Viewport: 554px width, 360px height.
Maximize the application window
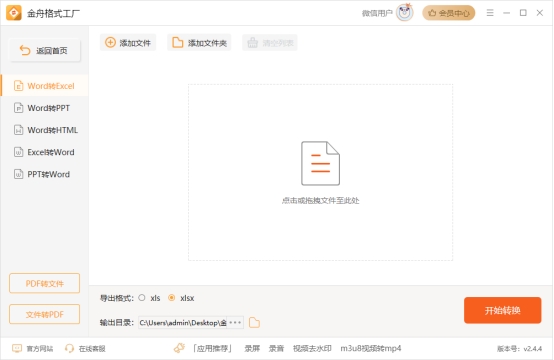coord(523,13)
